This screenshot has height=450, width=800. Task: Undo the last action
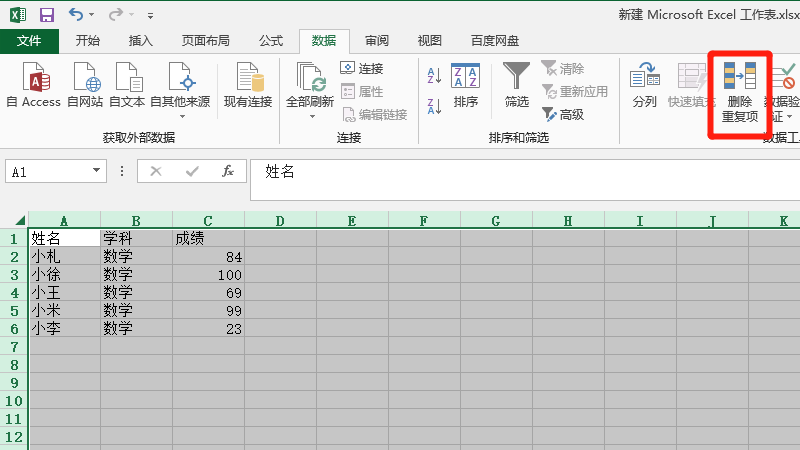pyautogui.click(x=76, y=14)
